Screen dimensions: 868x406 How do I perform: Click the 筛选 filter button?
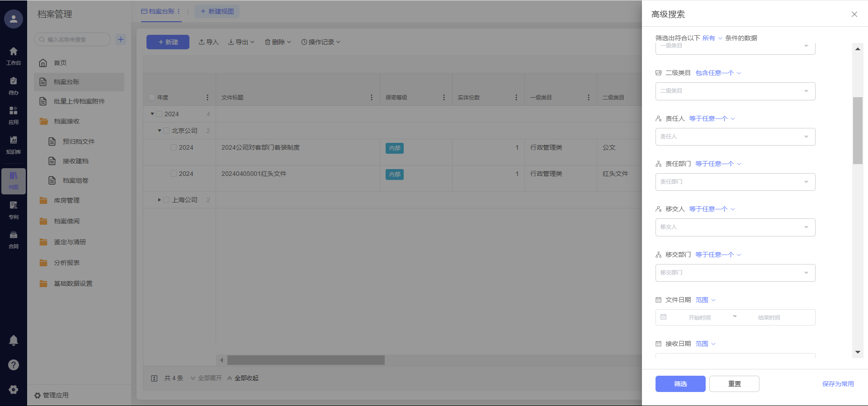pyautogui.click(x=680, y=384)
